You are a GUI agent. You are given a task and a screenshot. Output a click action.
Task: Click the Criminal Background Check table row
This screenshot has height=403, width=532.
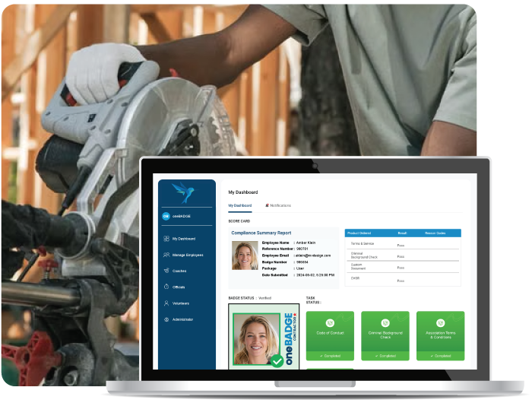[403, 255]
